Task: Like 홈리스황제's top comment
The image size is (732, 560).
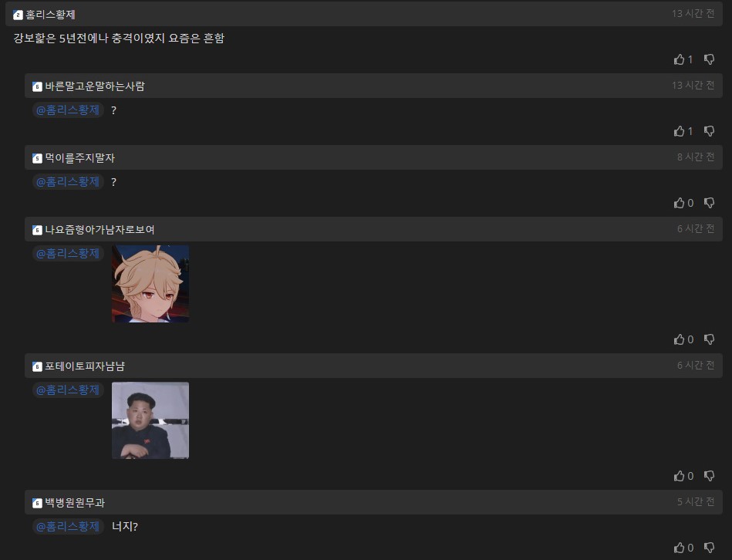Action: (680, 59)
